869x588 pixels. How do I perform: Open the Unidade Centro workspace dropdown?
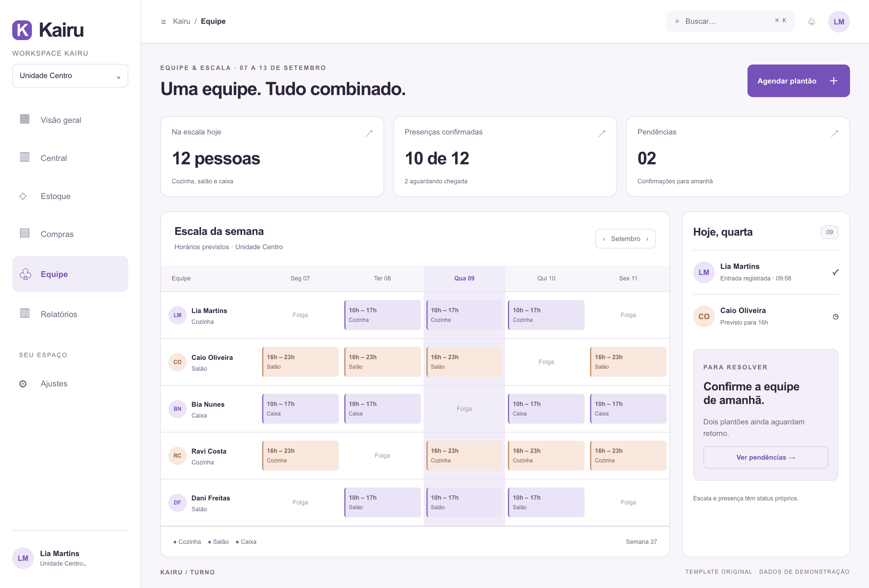coord(70,76)
